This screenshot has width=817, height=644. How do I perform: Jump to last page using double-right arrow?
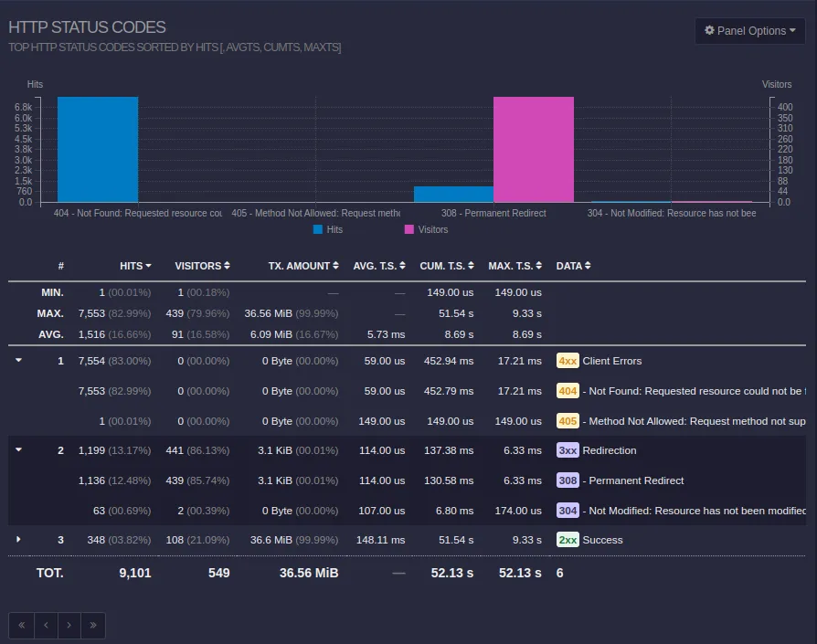92,625
